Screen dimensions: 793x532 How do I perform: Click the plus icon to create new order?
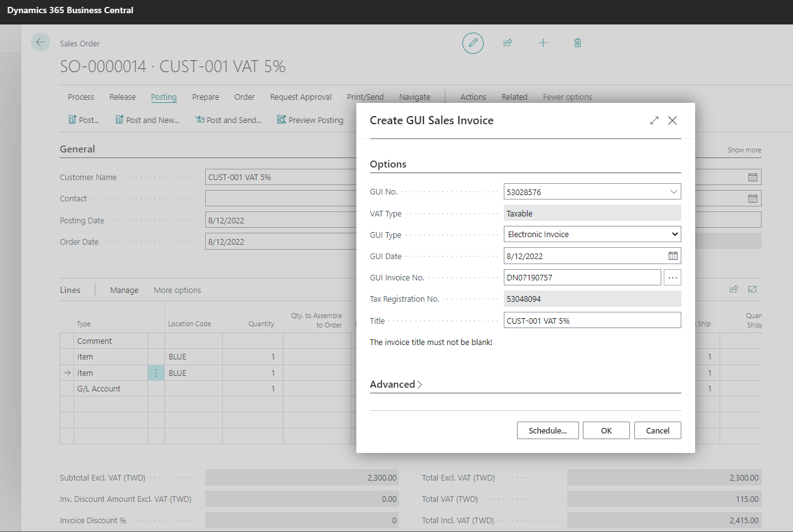(543, 43)
